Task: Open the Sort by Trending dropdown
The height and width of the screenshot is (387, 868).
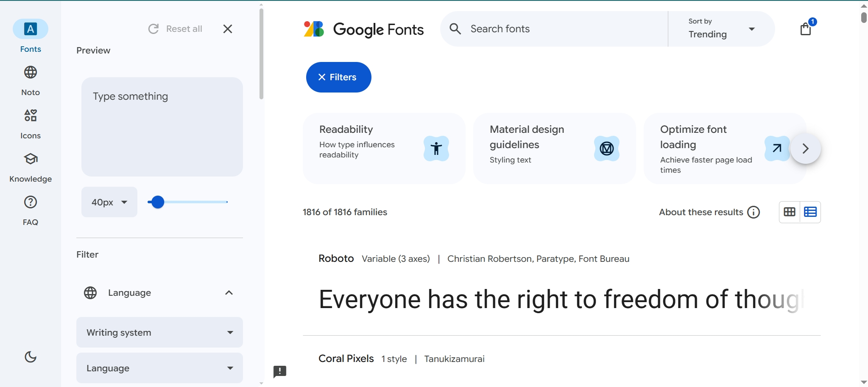Action: point(721,29)
